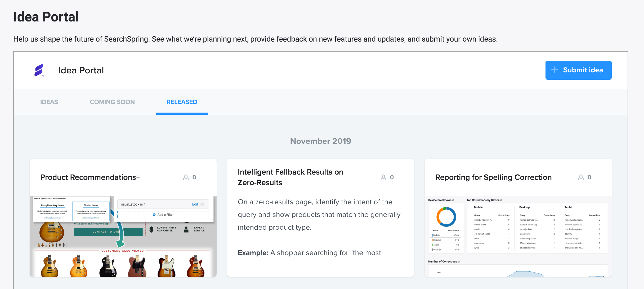Click vote icon on Reporting for Spelling Correction
The height and width of the screenshot is (289, 644).
[x=581, y=177]
